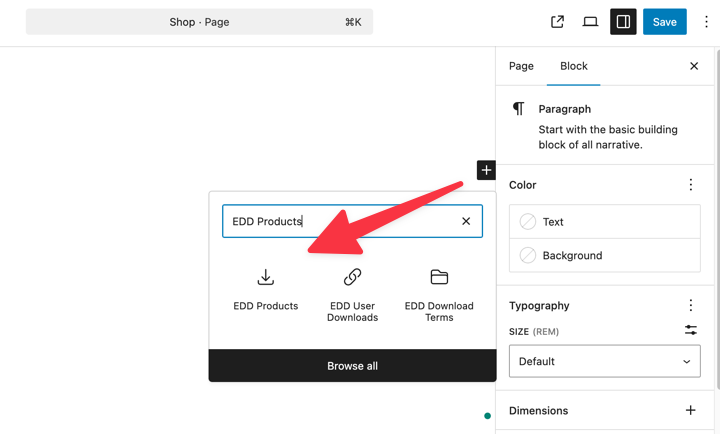Close the settings sidebar

coord(694,66)
